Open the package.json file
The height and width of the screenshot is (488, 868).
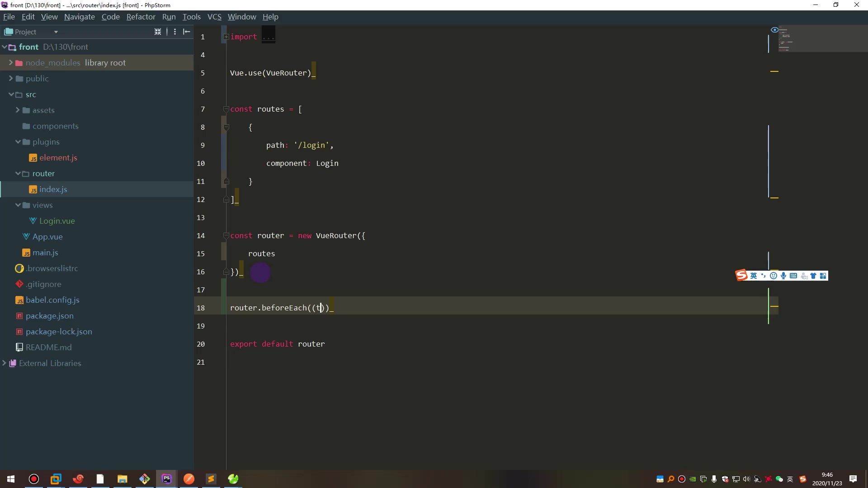click(49, 316)
